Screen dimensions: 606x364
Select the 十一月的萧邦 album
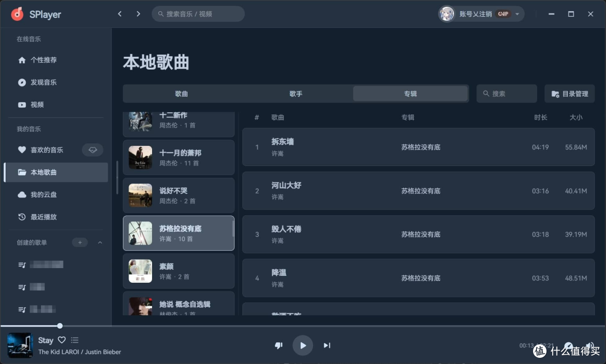point(178,158)
